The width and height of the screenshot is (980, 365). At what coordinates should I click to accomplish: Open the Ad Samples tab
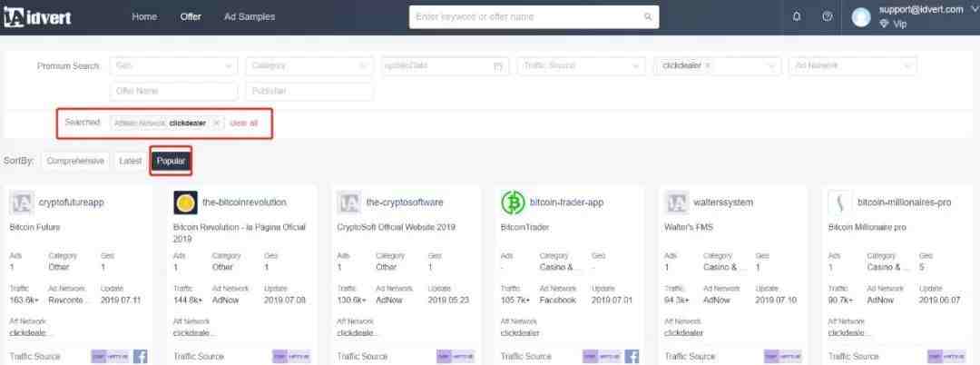coord(250,17)
